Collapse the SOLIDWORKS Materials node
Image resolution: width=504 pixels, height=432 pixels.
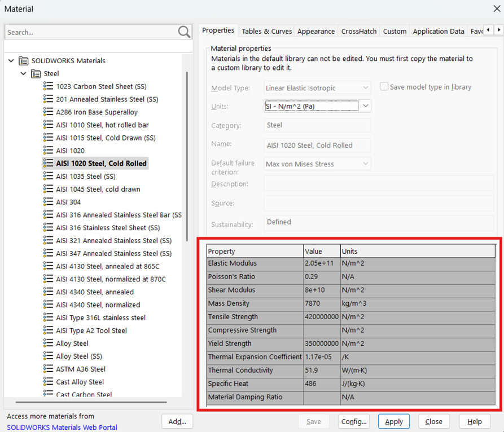coord(11,60)
